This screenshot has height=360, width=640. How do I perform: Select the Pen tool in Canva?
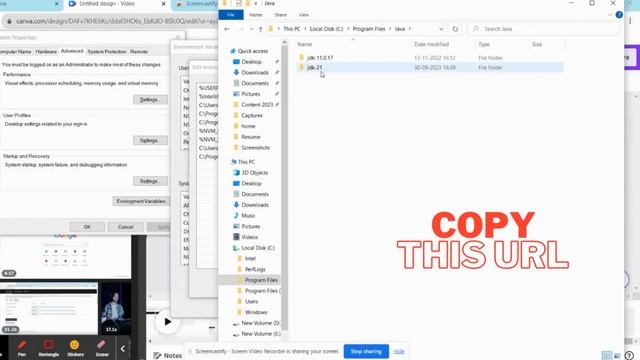[x=22, y=349]
